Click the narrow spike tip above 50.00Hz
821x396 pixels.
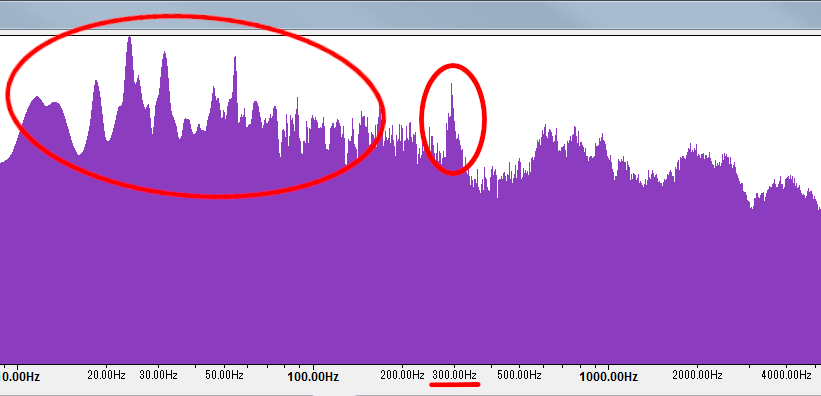235,58
